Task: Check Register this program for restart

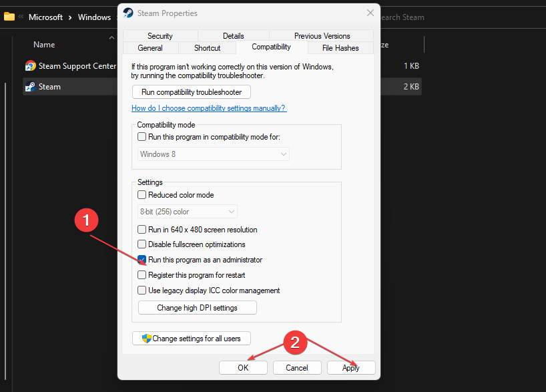Action: click(142, 275)
